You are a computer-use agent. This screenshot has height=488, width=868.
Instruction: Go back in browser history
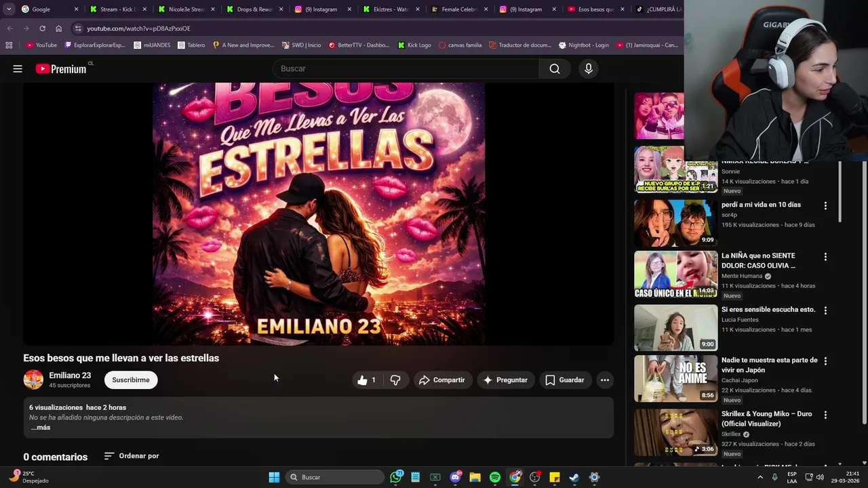tap(9, 28)
